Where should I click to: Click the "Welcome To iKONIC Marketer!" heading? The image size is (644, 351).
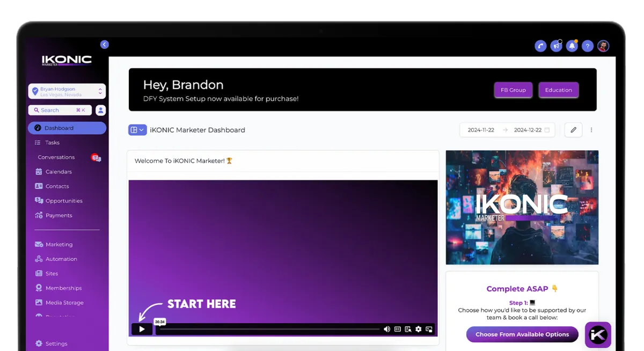[184, 161]
